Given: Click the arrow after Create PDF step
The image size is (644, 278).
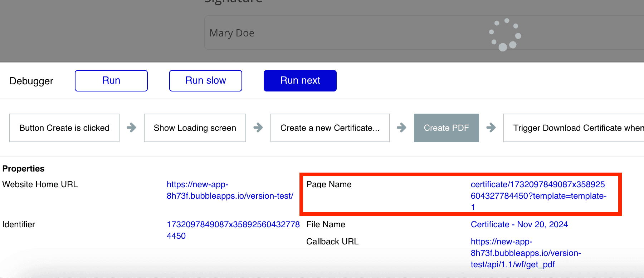Looking at the screenshot, I should [491, 128].
